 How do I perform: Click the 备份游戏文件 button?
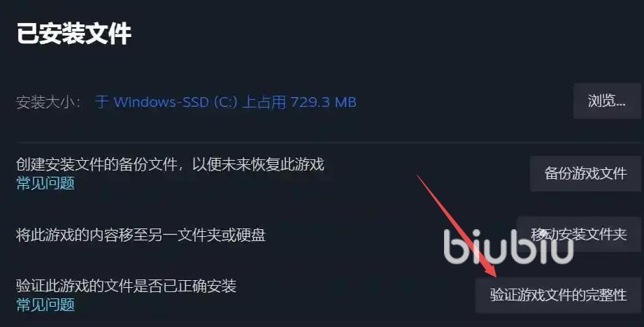pyautogui.click(x=585, y=173)
